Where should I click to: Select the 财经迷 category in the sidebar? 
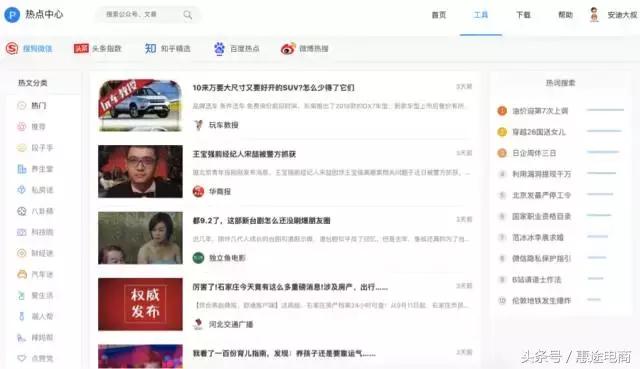click(35, 253)
